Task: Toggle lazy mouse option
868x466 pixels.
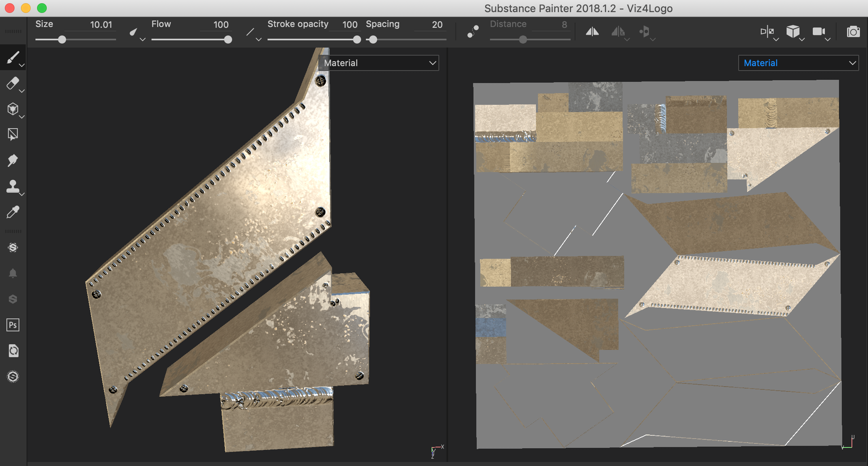Action: click(473, 31)
